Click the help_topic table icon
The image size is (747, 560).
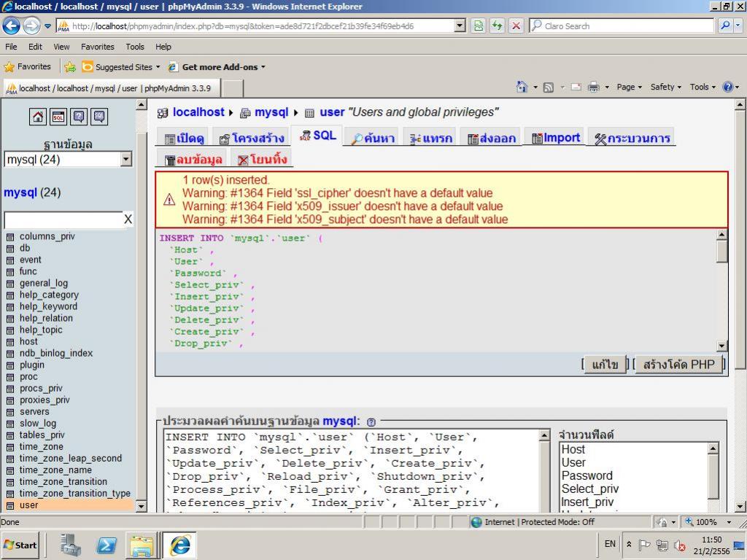pyautogui.click(x=10, y=330)
